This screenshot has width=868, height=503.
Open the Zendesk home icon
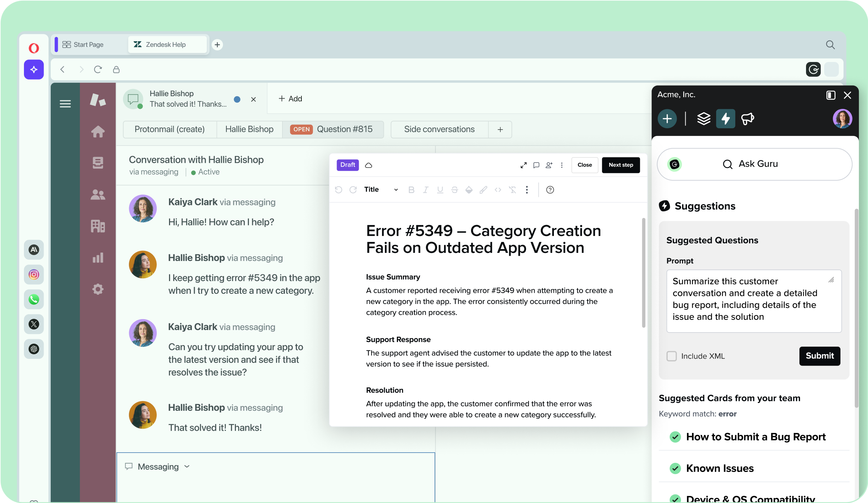98,132
